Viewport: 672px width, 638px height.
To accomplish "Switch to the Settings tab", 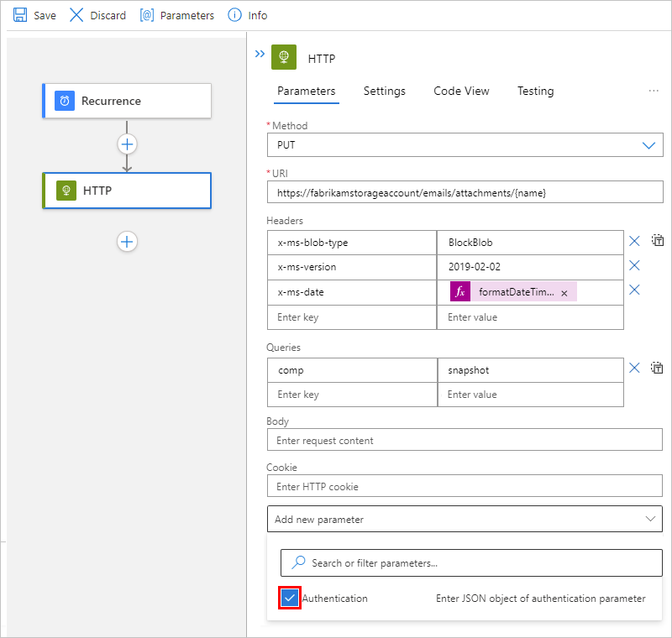I will click(384, 91).
